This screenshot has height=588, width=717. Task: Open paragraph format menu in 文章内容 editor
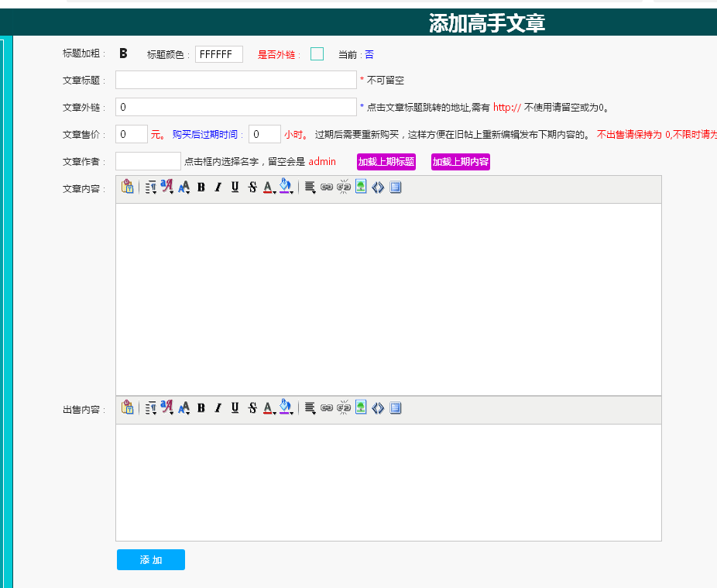pos(151,187)
